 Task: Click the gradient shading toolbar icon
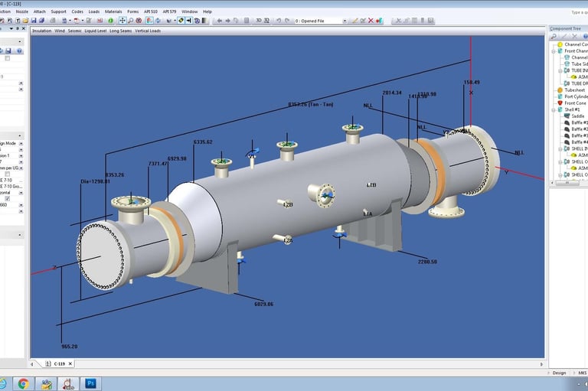click(204, 21)
